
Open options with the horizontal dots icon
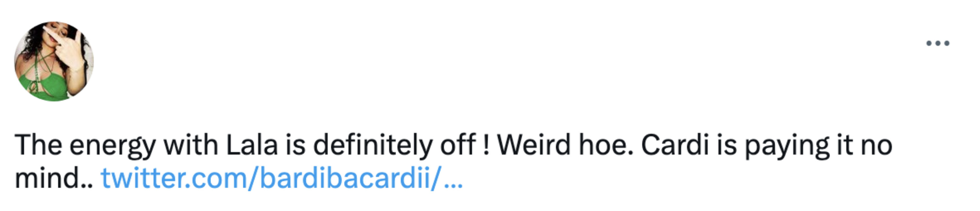coord(938,43)
